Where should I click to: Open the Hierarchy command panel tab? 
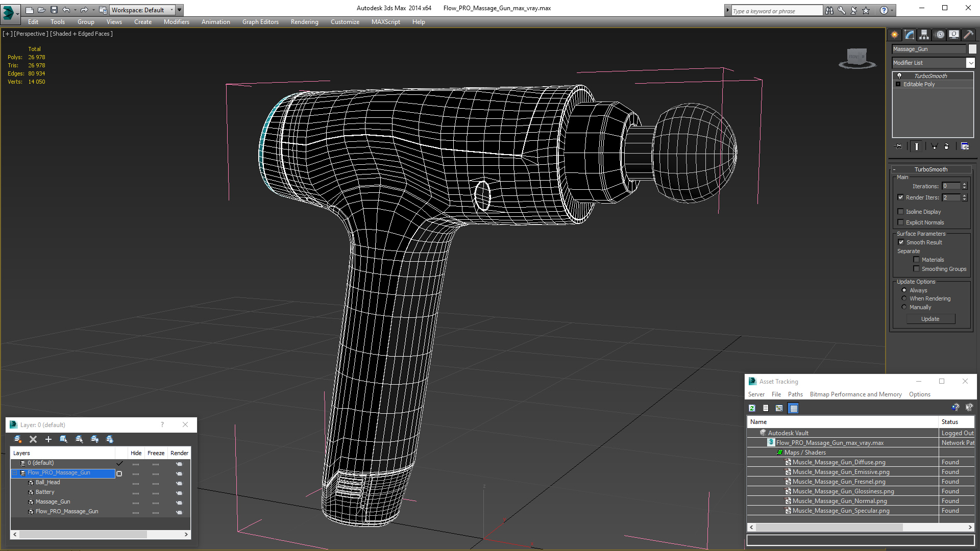[924, 35]
